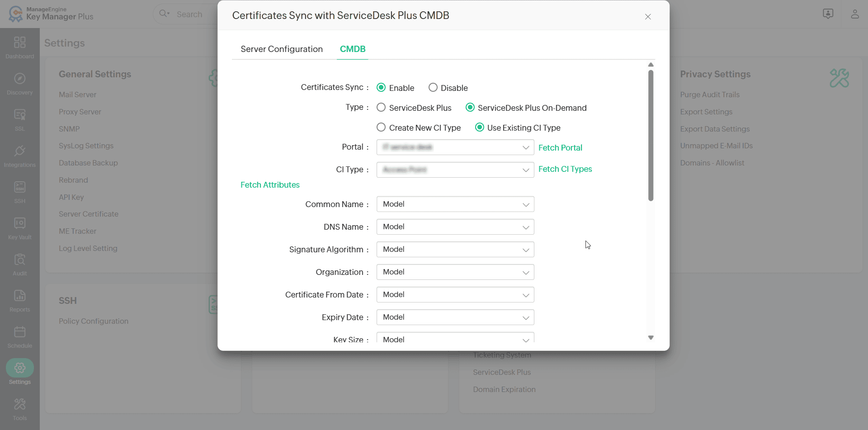Open Mail Server settings

pyautogui.click(x=77, y=95)
